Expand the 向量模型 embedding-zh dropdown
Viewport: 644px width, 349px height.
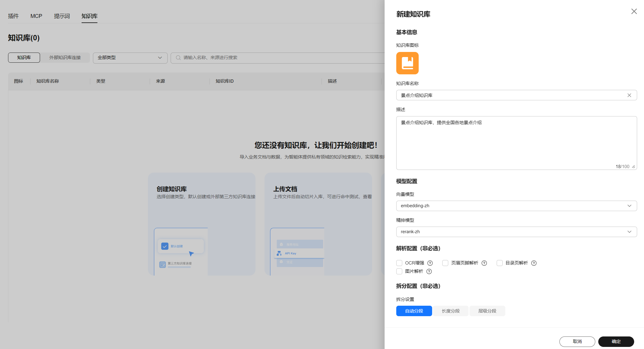(x=516, y=206)
